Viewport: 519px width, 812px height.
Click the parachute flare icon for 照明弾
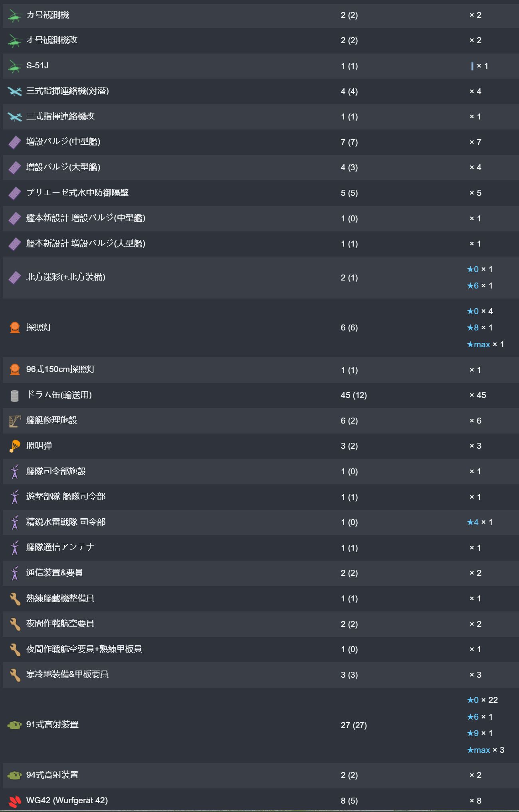(15, 446)
